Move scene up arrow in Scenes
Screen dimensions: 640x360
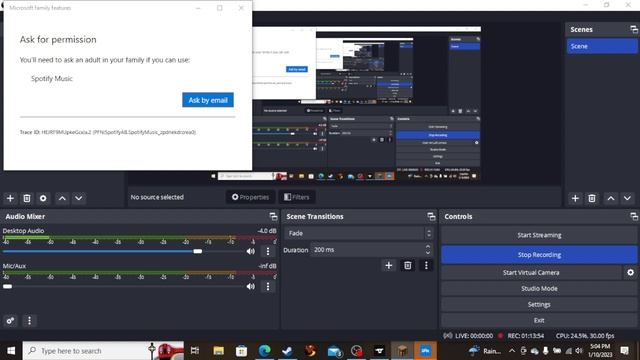[611, 198]
